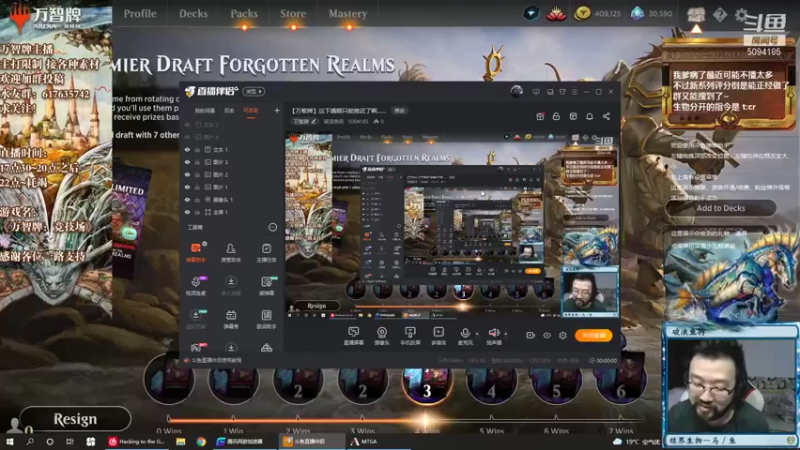Image resolution: width=800 pixels, height=450 pixels.
Task: Open File Explorer from taskbar
Action: click(181, 441)
